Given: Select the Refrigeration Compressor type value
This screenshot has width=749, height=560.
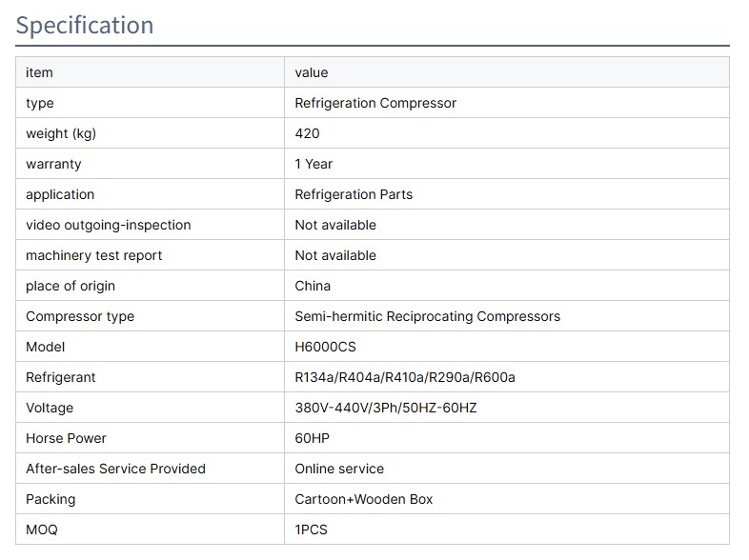Looking at the screenshot, I should pos(375,103).
